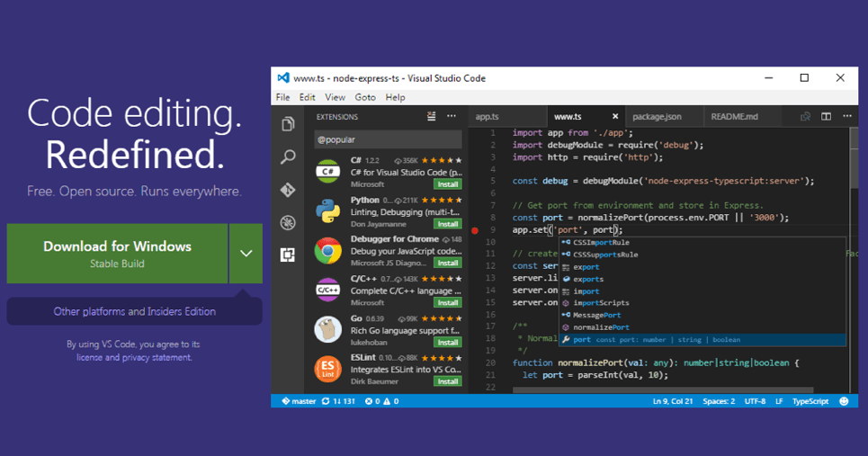This screenshot has height=456, width=868.
Task: Click the open changes icon in editor toolbar
Action: [805, 116]
